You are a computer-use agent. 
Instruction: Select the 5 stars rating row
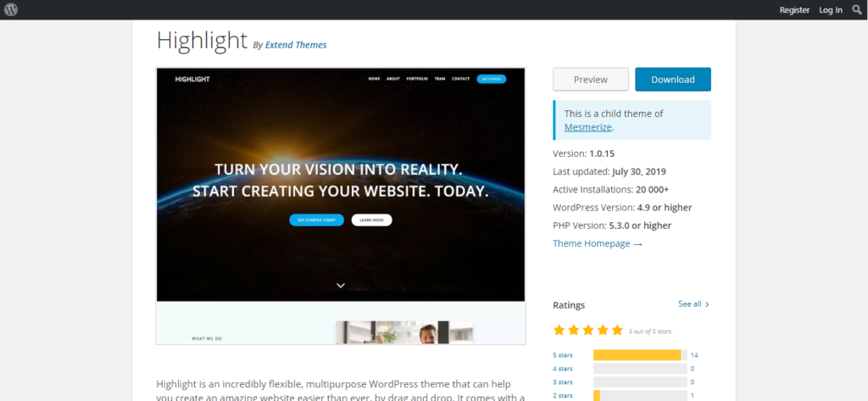point(562,355)
